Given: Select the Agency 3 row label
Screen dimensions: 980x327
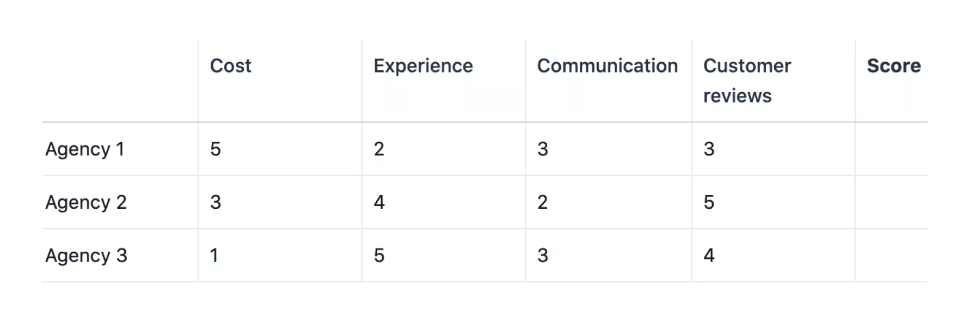Looking at the screenshot, I should point(86,256).
